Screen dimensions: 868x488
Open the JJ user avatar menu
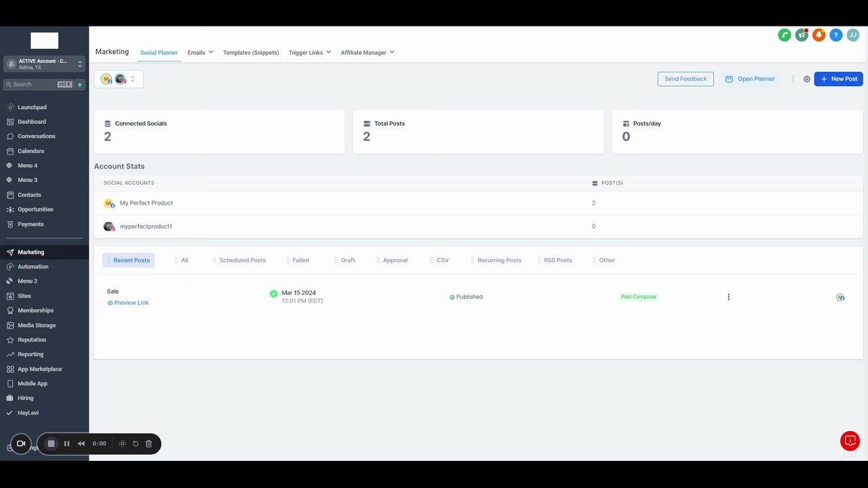point(853,35)
